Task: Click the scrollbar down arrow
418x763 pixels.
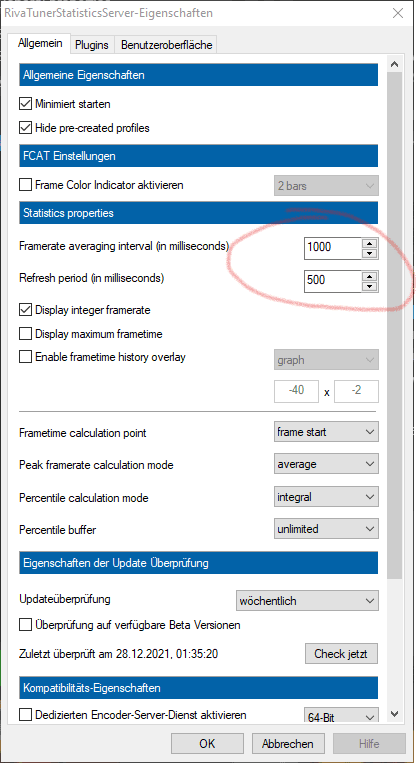Action: click(395, 714)
